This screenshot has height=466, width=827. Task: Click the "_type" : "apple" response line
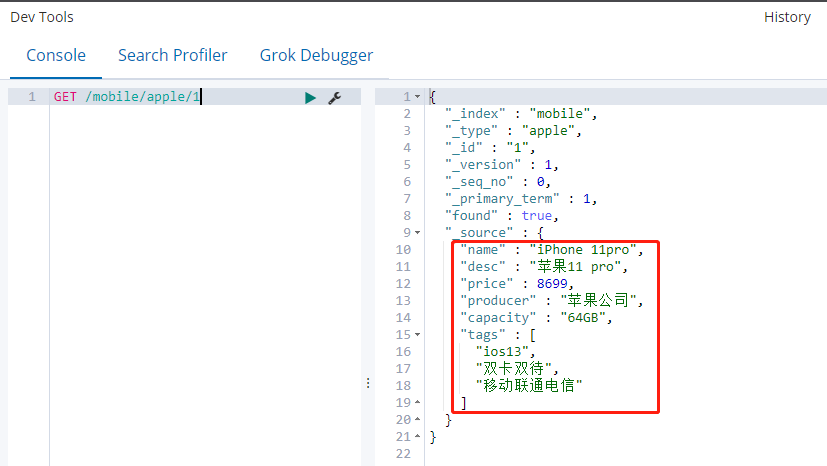(513, 131)
